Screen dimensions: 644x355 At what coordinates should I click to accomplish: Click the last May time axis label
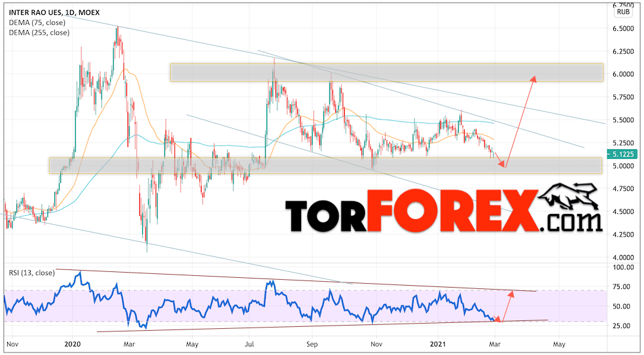click(558, 343)
